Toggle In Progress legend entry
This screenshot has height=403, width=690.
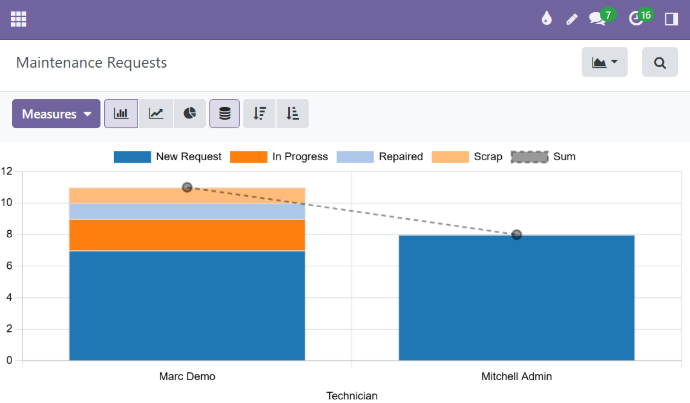(278, 157)
